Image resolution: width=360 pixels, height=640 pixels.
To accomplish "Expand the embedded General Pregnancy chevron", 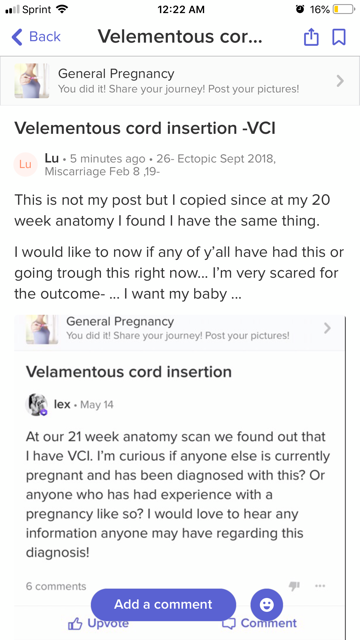I will (x=327, y=328).
